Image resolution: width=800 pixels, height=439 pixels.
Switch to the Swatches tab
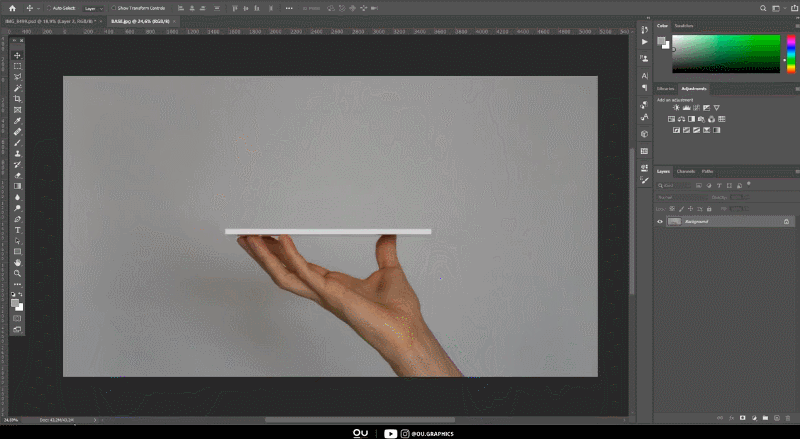[x=684, y=25]
